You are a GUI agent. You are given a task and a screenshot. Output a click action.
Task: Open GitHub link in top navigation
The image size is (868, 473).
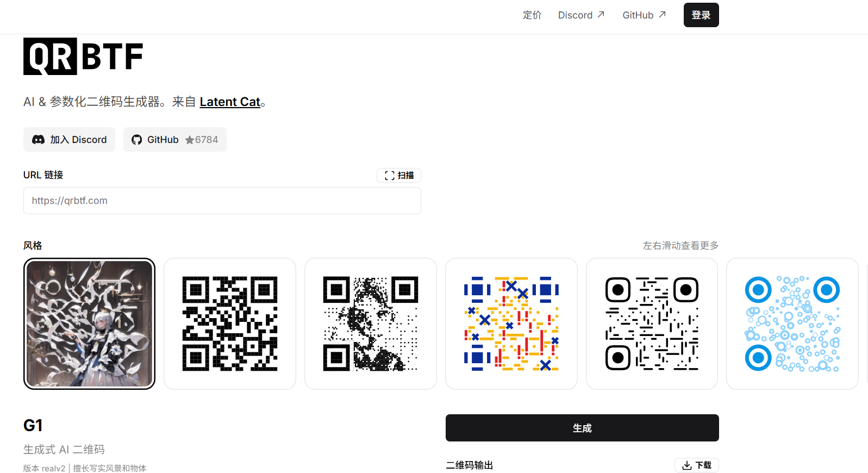click(644, 15)
